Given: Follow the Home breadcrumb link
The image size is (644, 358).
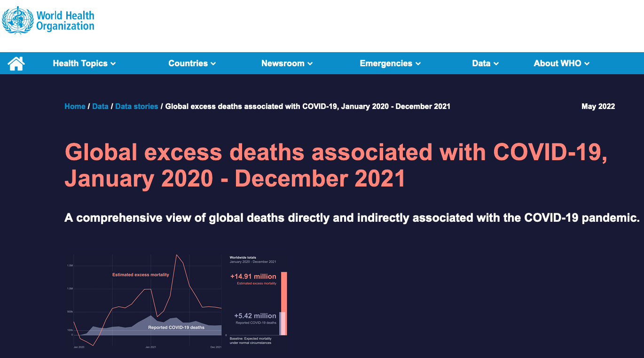Looking at the screenshot, I should (x=75, y=106).
